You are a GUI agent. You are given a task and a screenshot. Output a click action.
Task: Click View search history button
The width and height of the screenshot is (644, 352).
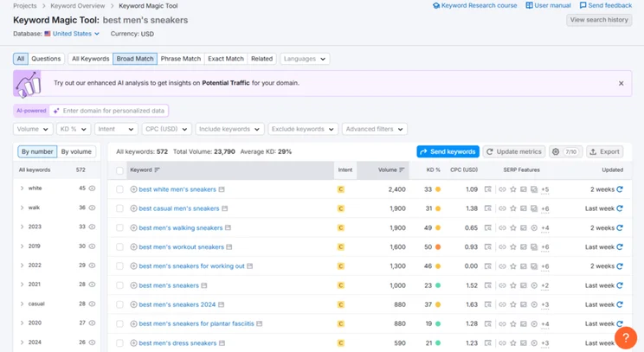(x=599, y=20)
